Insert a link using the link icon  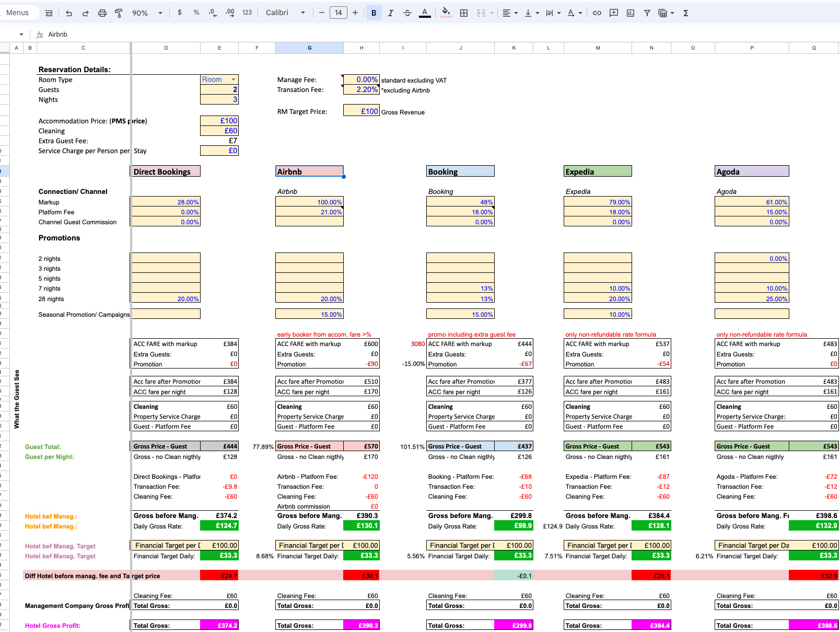(597, 13)
